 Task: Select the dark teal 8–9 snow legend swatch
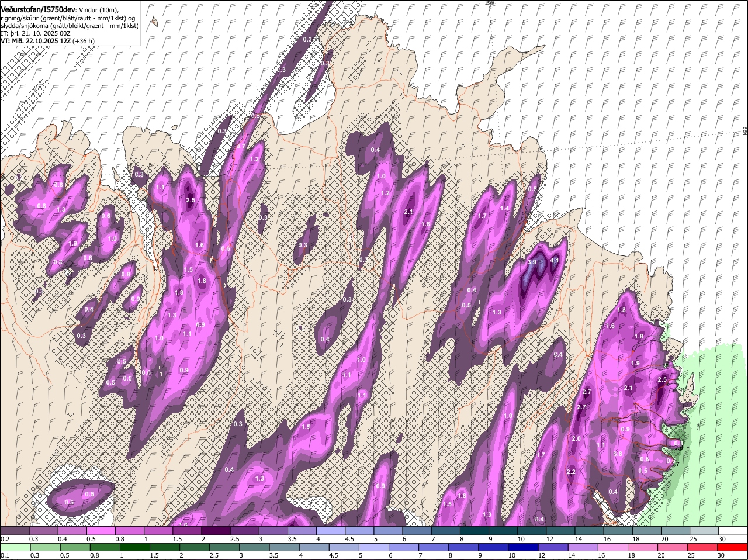pos(475,531)
